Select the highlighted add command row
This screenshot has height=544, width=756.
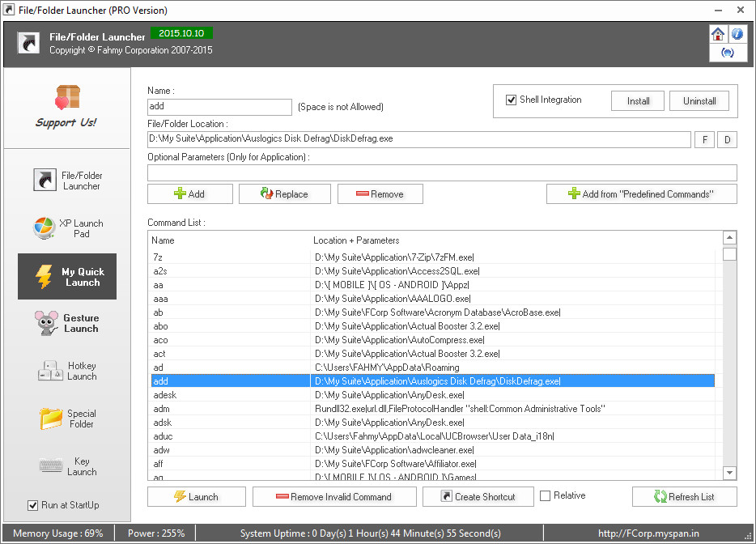coord(432,381)
